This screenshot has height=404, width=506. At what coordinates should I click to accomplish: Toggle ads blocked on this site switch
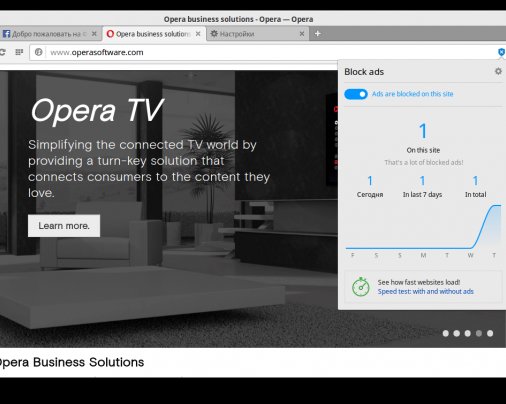tap(356, 94)
